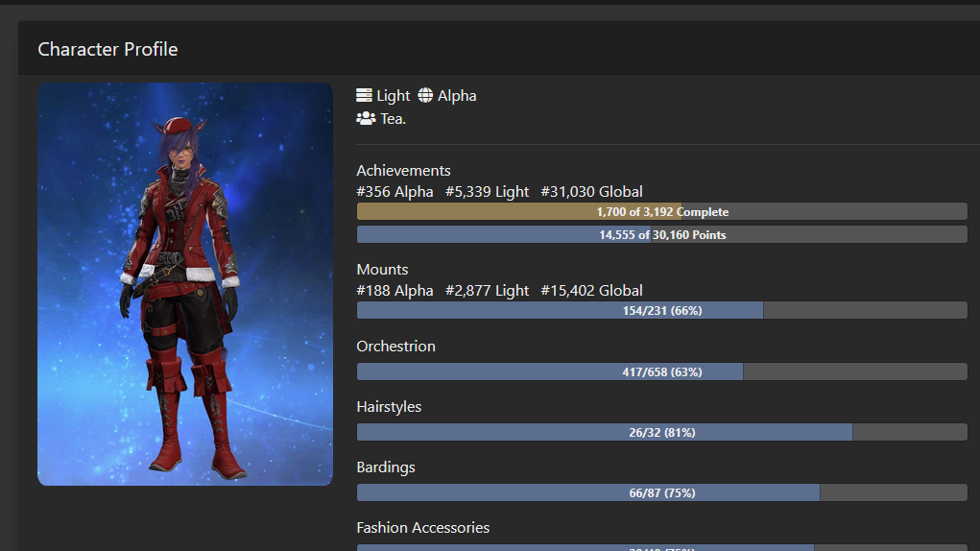Click the 14,555 of 30,160 Points bar

662,235
